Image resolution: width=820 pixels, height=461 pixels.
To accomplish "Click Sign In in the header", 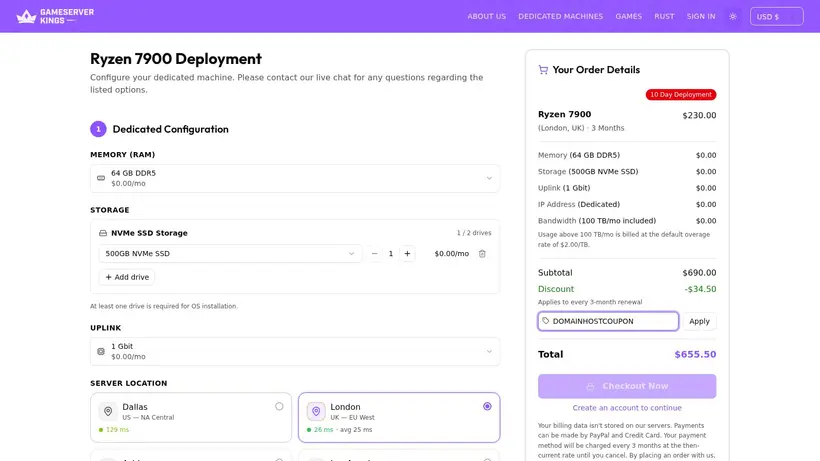I will coord(701,16).
